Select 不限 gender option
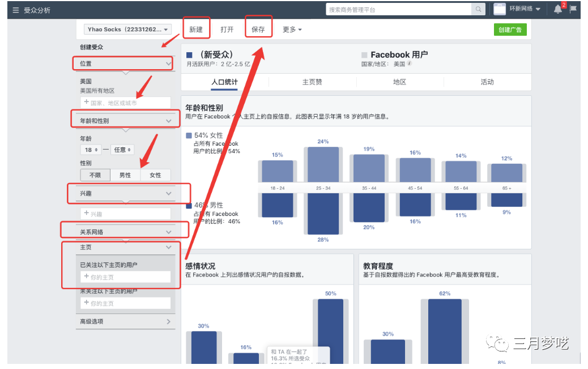The width and height of the screenshot is (588, 369). pos(95,175)
